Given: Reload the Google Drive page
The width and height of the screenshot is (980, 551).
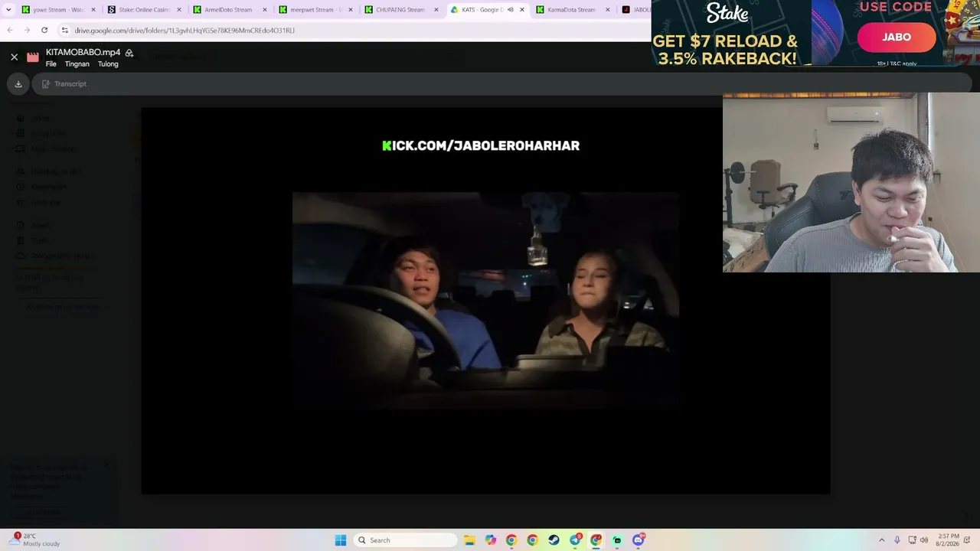Looking at the screenshot, I should [x=44, y=30].
